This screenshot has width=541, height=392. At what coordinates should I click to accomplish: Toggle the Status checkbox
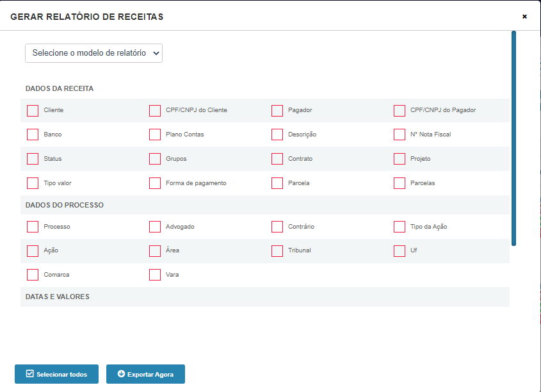pos(33,159)
